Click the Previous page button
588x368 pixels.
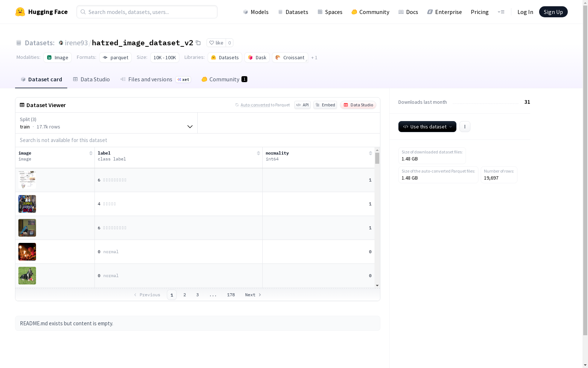(147, 295)
